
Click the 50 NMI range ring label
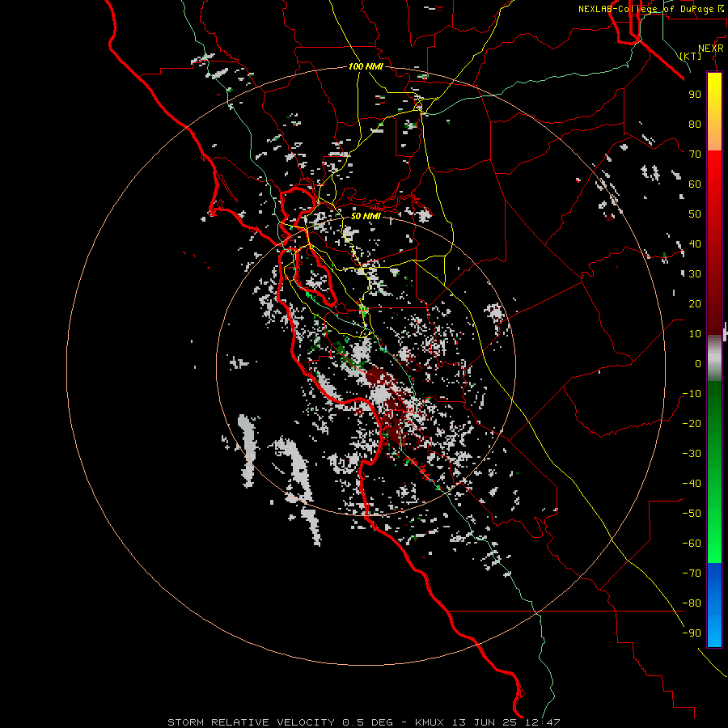[366, 216]
